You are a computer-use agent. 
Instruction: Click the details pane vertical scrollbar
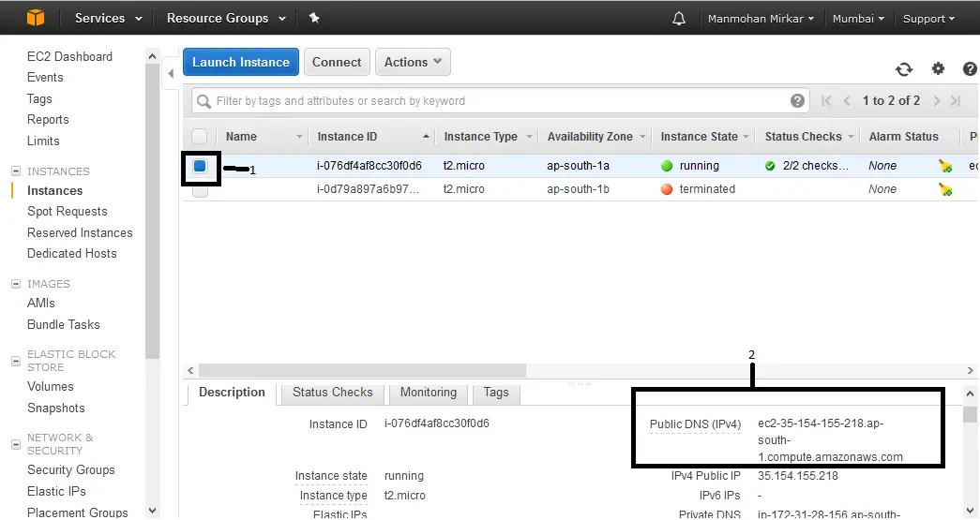970,414
